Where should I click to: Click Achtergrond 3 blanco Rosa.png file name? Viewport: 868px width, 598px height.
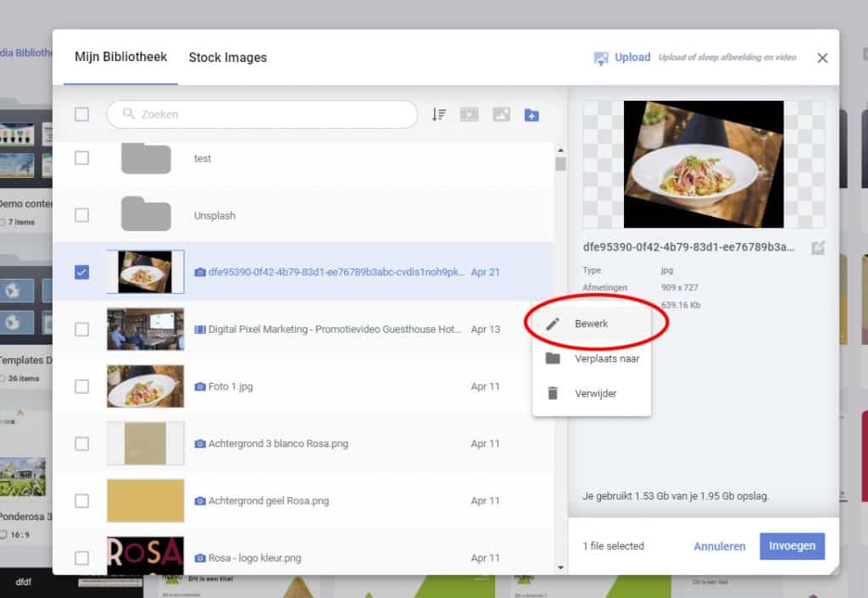pyautogui.click(x=278, y=444)
